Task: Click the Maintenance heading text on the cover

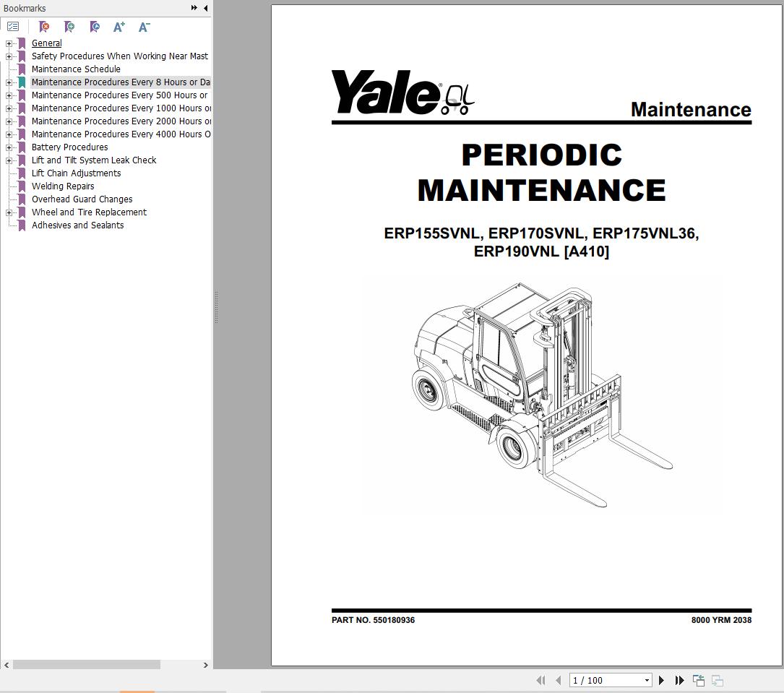Action: [x=691, y=110]
